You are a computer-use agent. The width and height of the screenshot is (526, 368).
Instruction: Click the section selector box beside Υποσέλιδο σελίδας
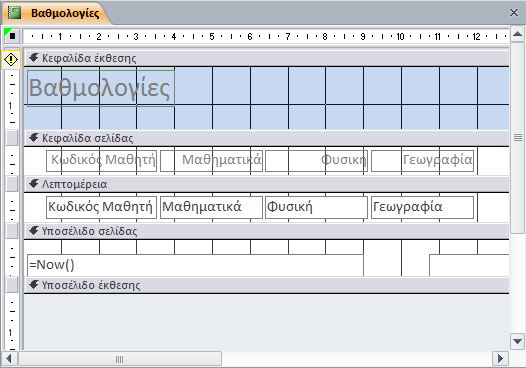click(x=12, y=231)
